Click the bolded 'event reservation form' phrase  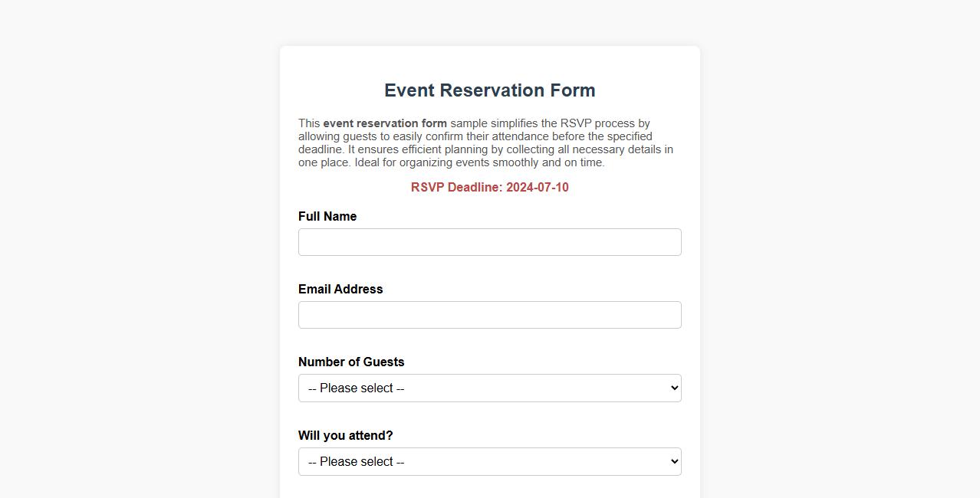point(385,123)
